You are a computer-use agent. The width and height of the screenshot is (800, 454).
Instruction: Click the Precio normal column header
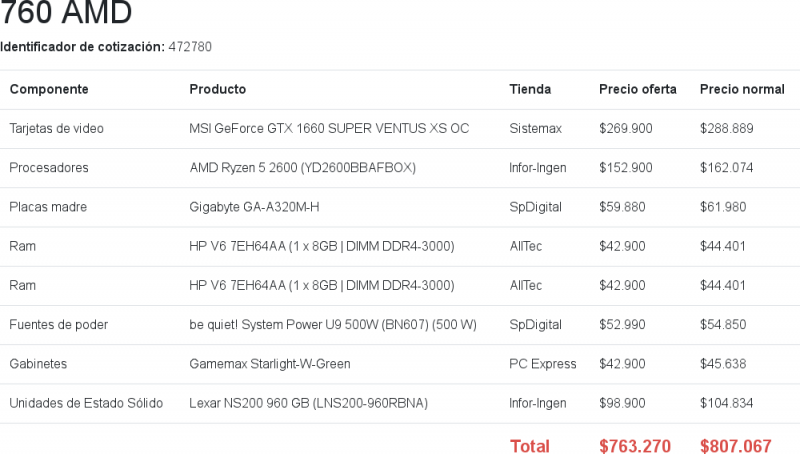tap(742, 89)
